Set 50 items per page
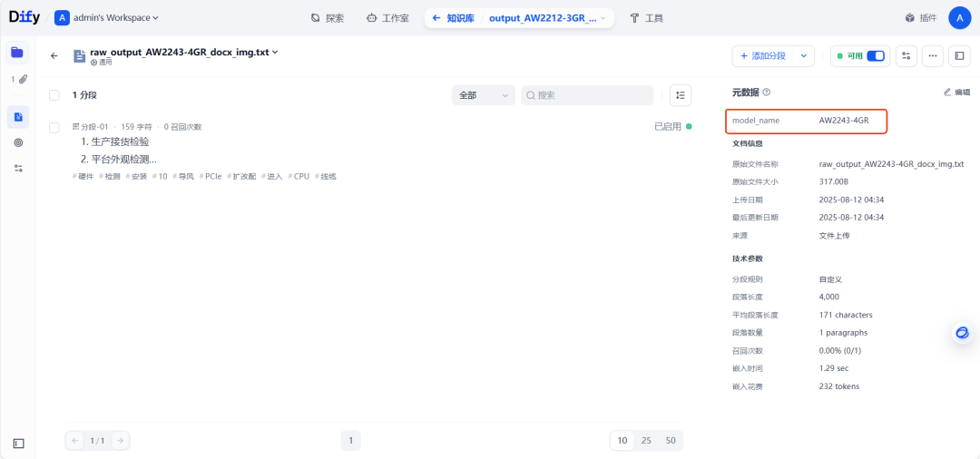Screen dimensions: 980x459 point(671,441)
